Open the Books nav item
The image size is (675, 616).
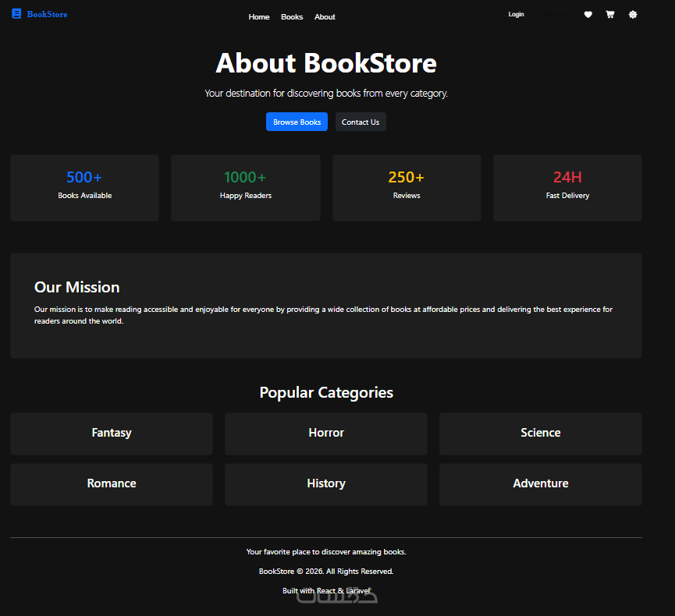tap(292, 17)
